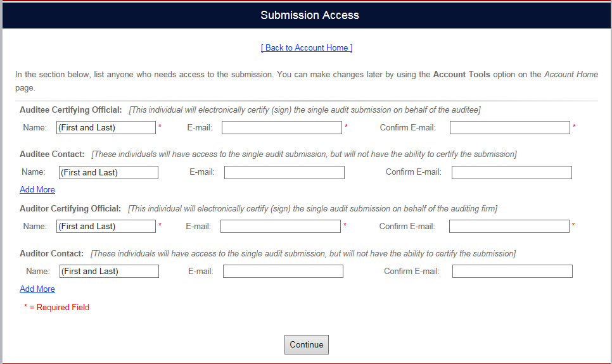
Task: Click the red Required Field note
Action: pos(57,308)
